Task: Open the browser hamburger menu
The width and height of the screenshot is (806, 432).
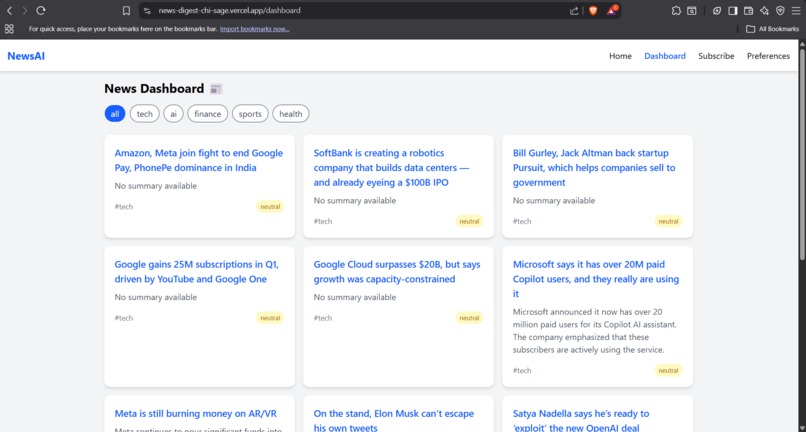Action: point(796,10)
